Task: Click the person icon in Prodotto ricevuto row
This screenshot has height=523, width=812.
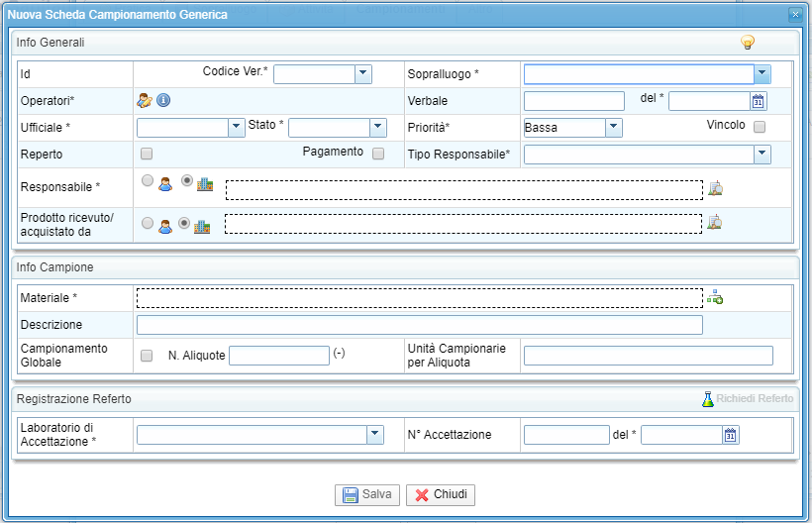Action: [165, 227]
